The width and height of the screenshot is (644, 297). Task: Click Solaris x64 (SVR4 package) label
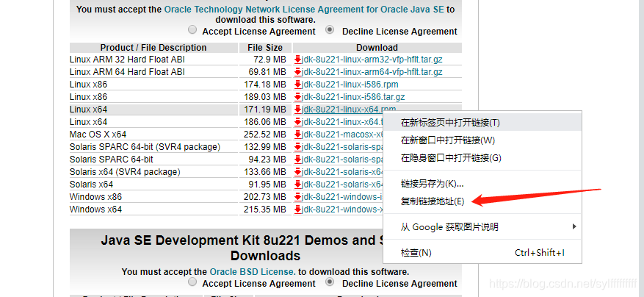125,172
